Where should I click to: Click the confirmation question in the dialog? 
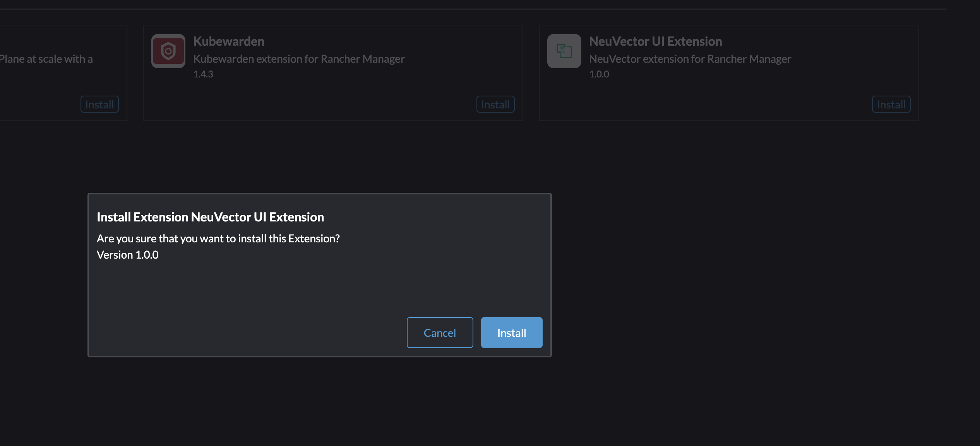point(218,238)
